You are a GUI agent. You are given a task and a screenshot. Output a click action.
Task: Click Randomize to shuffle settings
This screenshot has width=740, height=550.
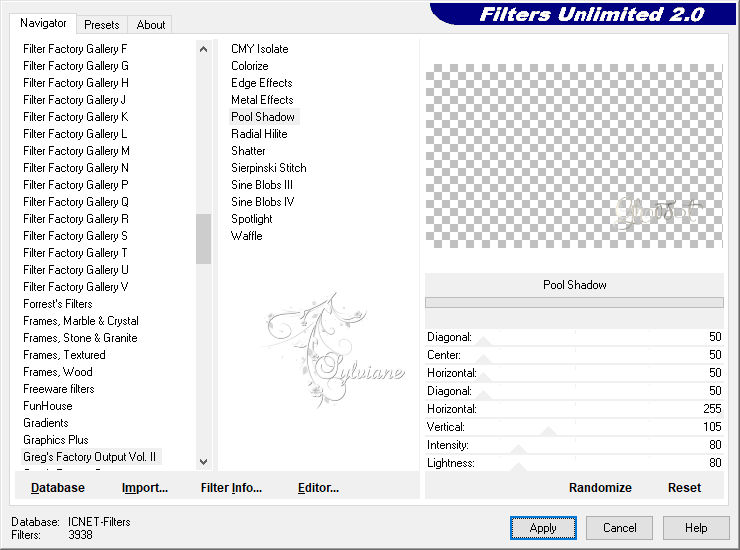[600, 488]
